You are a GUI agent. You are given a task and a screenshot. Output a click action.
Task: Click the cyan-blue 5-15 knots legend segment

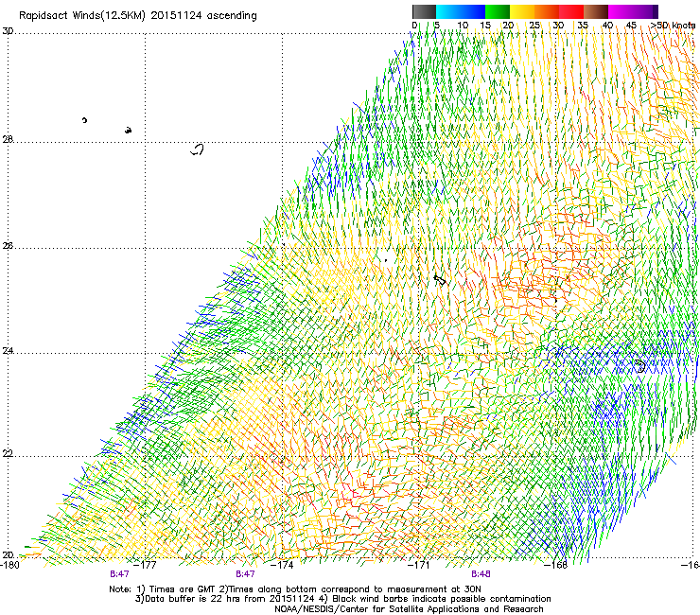[x=461, y=11]
